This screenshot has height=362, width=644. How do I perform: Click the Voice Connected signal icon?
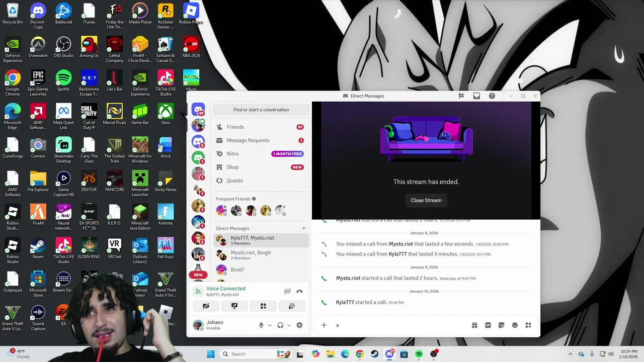pyautogui.click(x=198, y=291)
